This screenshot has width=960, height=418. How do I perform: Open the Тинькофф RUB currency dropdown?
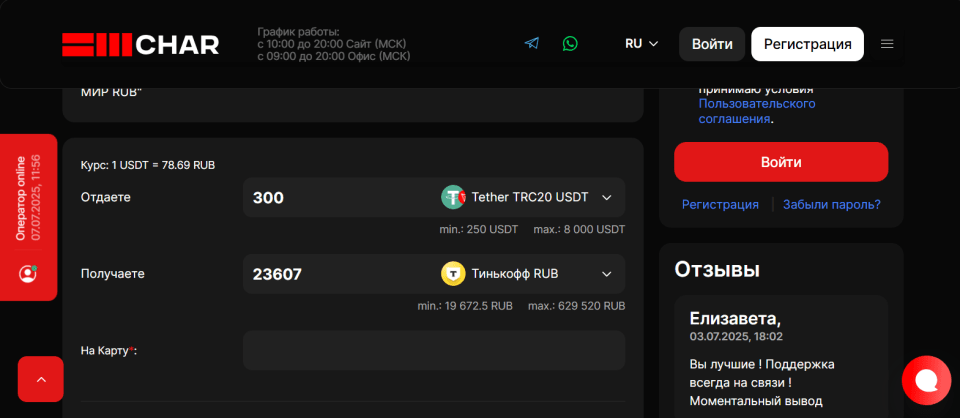click(x=526, y=274)
